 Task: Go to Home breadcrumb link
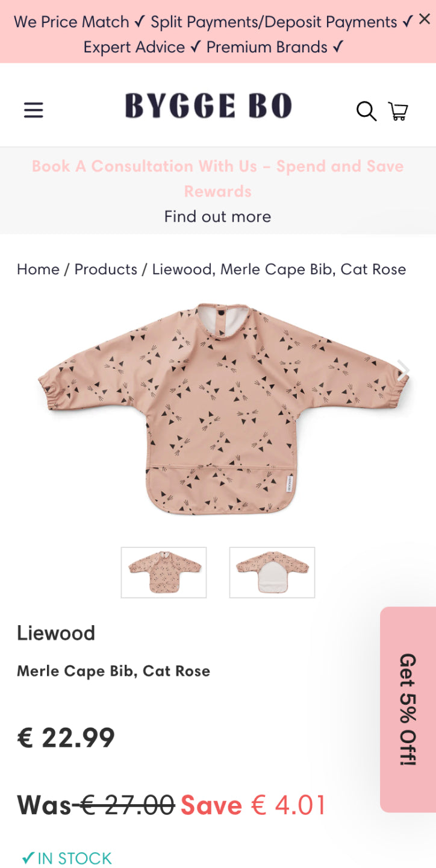[x=38, y=269]
